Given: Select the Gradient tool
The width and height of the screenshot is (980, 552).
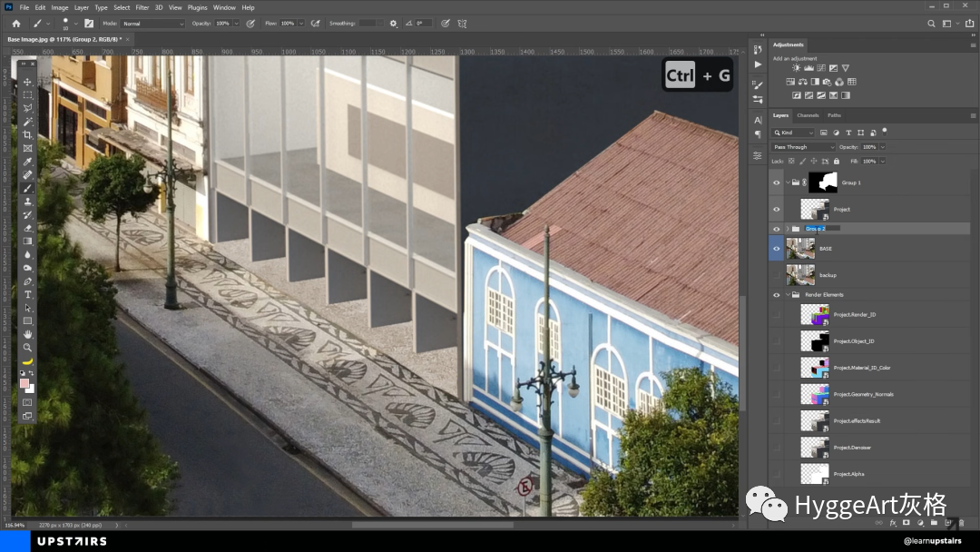Looking at the screenshot, I should tap(27, 241).
